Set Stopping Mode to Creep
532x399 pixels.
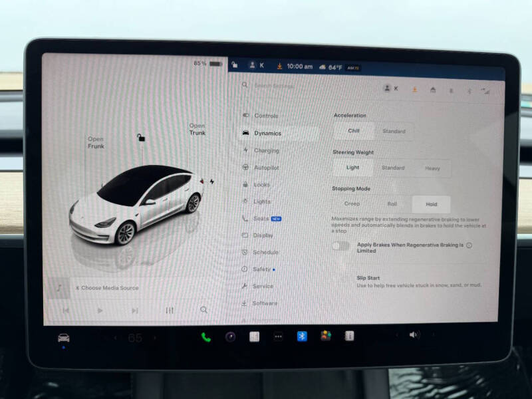click(x=352, y=203)
